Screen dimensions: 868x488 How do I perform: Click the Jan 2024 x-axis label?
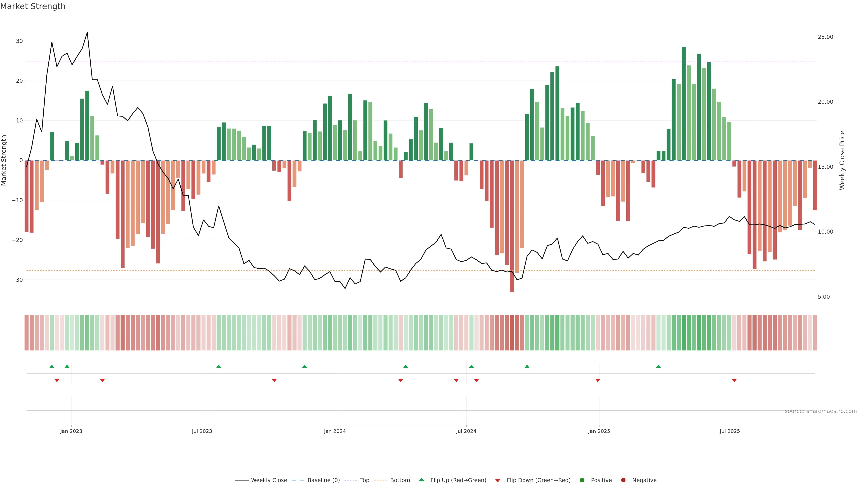point(335,431)
